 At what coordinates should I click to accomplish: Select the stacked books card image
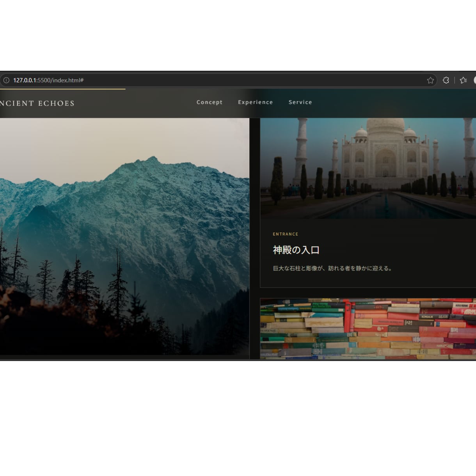tap(368, 329)
